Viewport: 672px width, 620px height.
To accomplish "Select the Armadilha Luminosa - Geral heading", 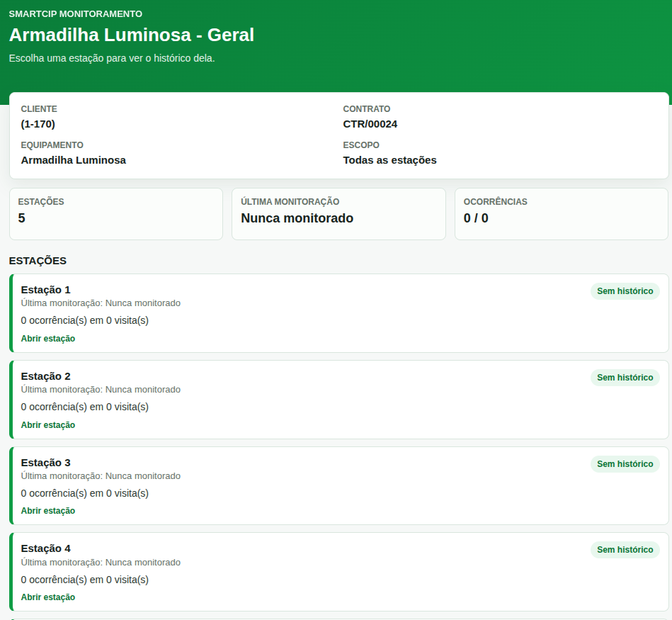I will coord(132,35).
